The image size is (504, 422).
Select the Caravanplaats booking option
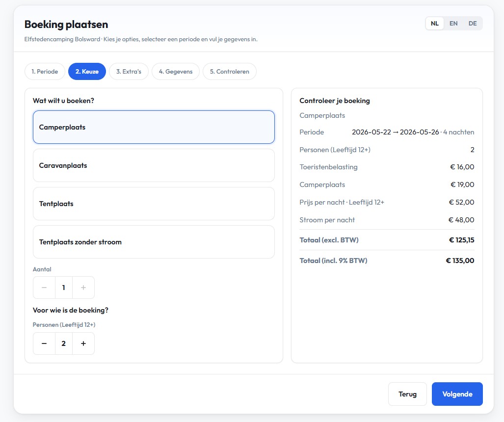coord(154,165)
